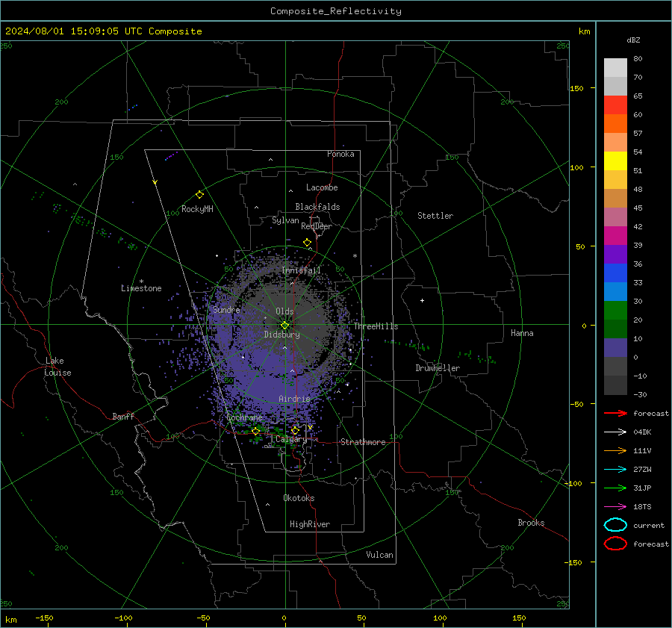The height and width of the screenshot is (628, 672).
Task: Select the magenta 18TS arrow icon
Action: (x=615, y=507)
